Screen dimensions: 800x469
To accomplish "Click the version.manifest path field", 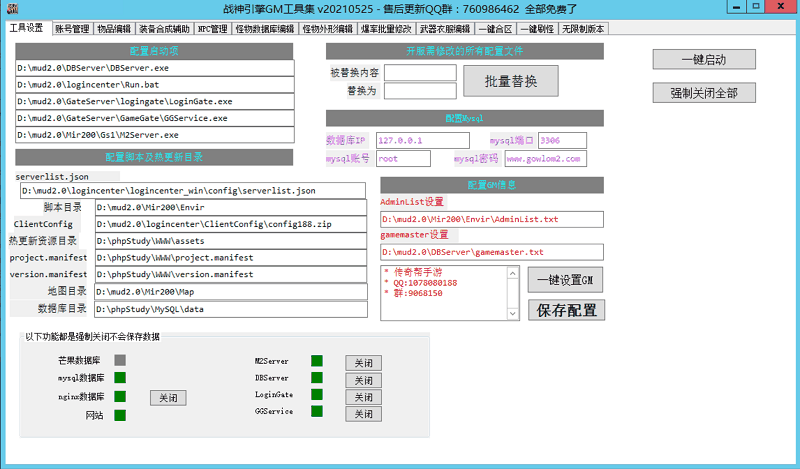I will pyautogui.click(x=231, y=275).
